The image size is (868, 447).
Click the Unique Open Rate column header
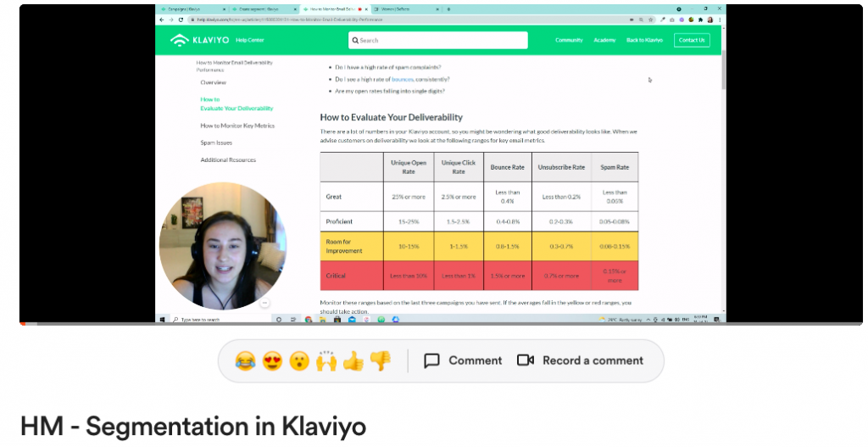(x=409, y=167)
